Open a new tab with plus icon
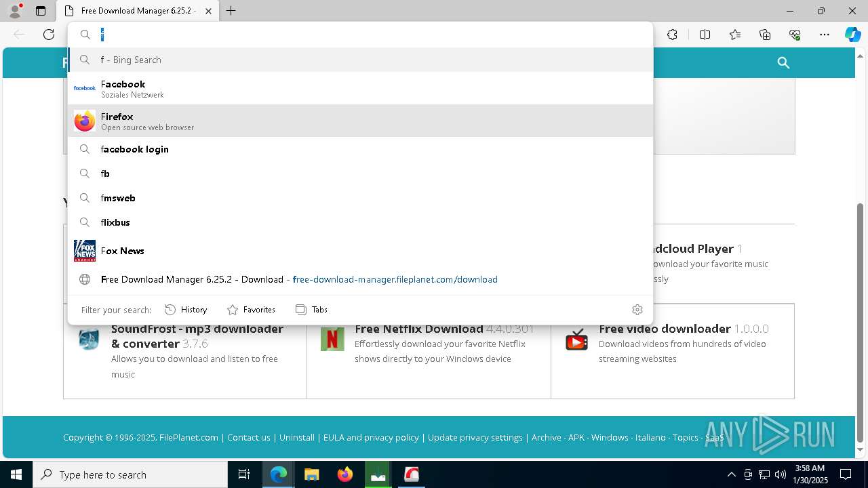The image size is (868, 488). (x=231, y=11)
